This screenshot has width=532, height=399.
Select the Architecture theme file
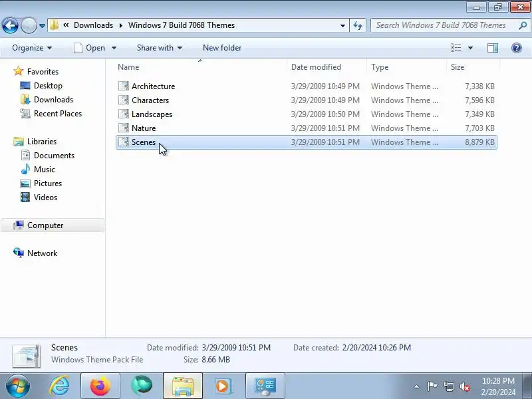point(307,86)
